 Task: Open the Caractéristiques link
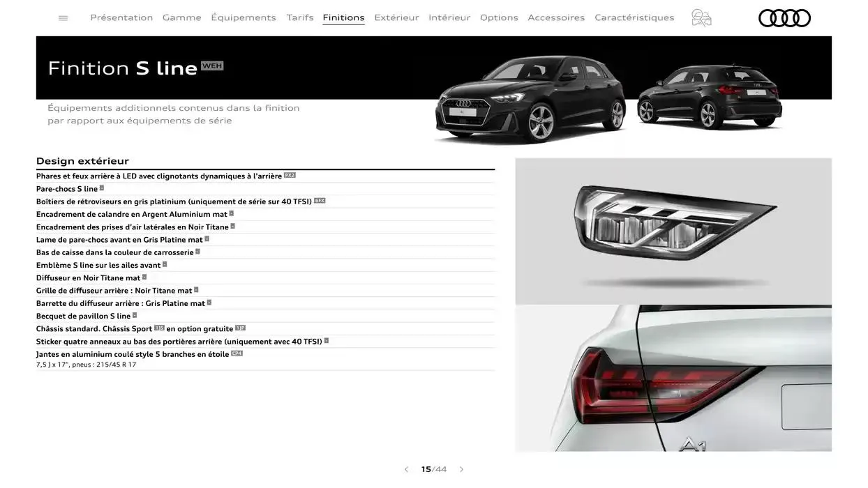click(634, 17)
